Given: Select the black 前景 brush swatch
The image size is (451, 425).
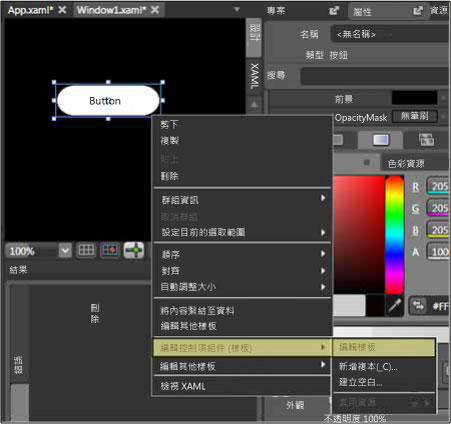Looking at the screenshot, I should coord(414,98).
